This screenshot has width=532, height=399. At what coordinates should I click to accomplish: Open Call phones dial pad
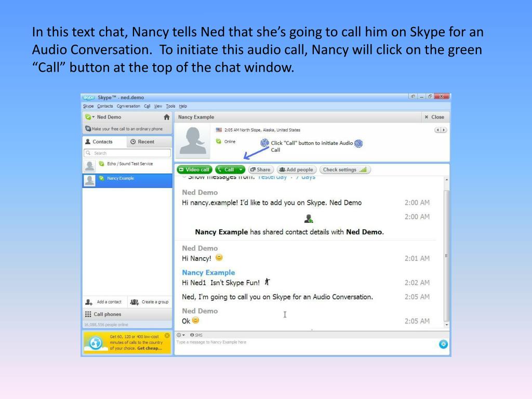pyautogui.click(x=127, y=314)
